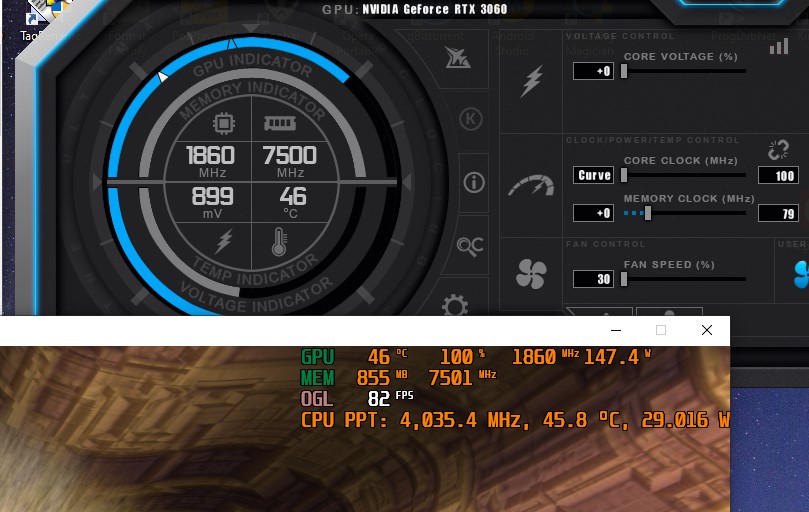809x512 pixels.
Task: Click the 7501 MHz memory overlay reading
Action: [x=462, y=378]
